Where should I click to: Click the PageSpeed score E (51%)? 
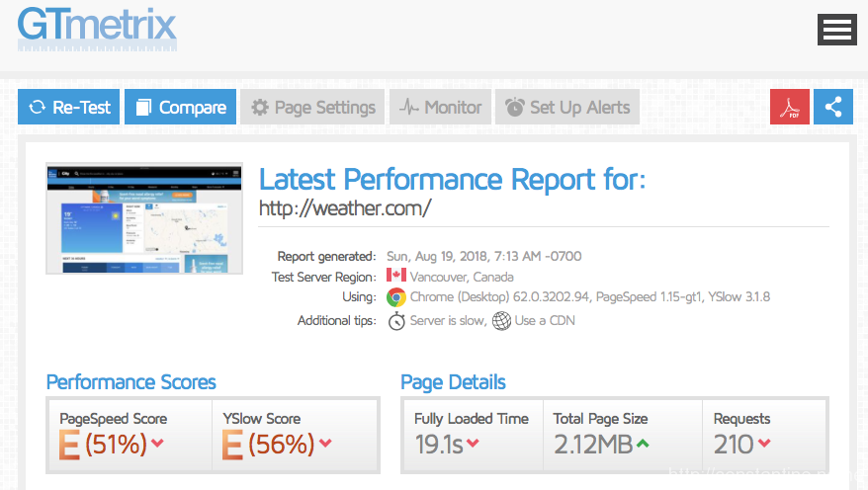103,445
